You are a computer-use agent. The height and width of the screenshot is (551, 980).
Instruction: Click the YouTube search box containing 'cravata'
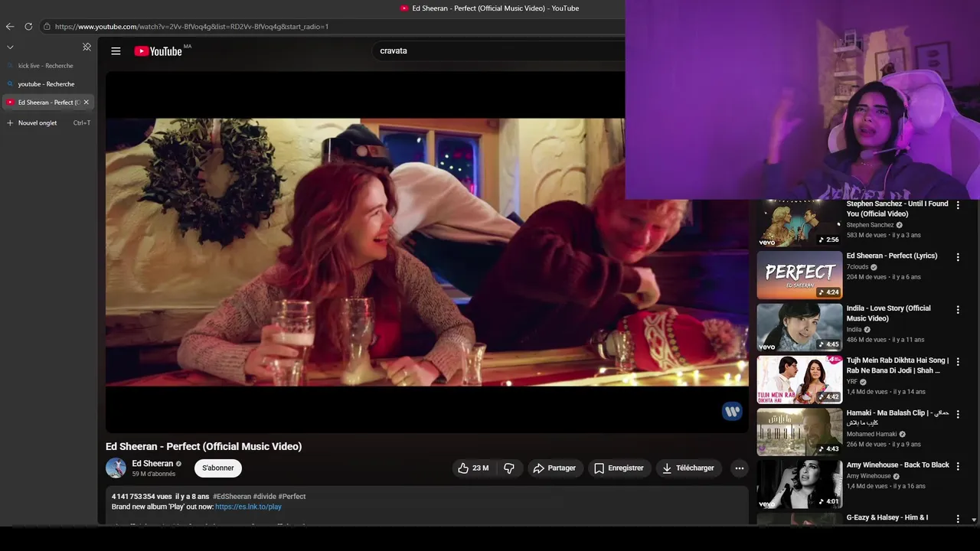pyautogui.click(x=498, y=51)
